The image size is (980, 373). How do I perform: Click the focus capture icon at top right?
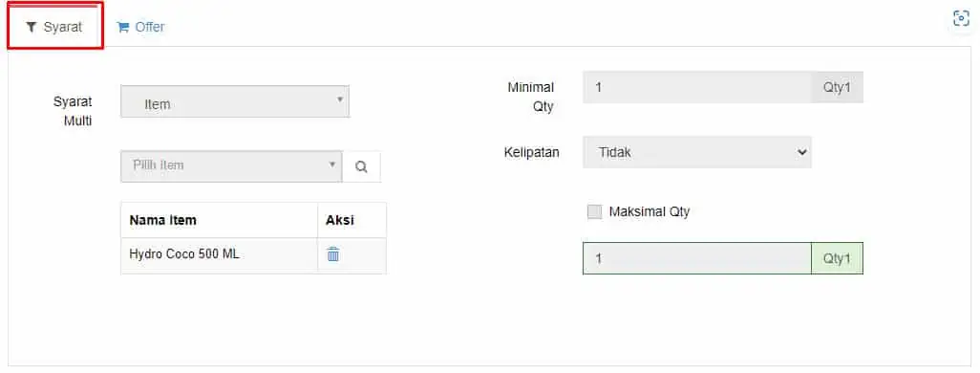(961, 18)
